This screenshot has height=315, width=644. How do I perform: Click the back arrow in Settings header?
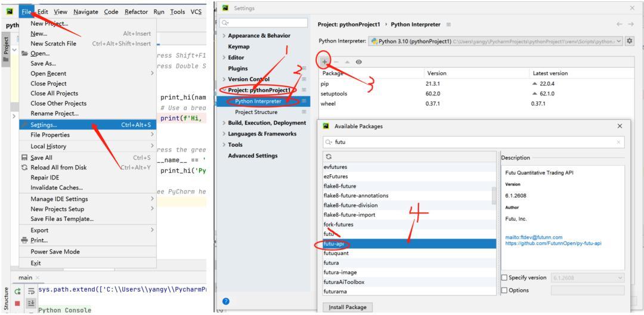(x=620, y=24)
